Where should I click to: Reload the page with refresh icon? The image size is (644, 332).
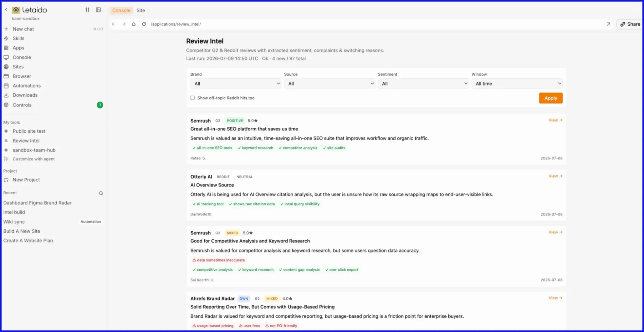(x=144, y=24)
